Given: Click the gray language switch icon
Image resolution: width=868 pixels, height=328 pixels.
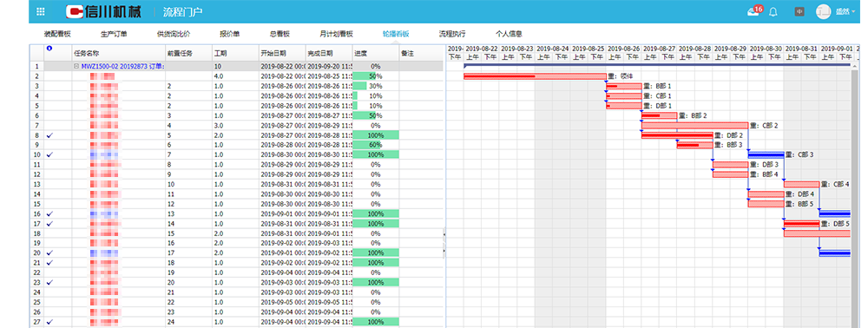Looking at the screenshot, I should 799,11.
